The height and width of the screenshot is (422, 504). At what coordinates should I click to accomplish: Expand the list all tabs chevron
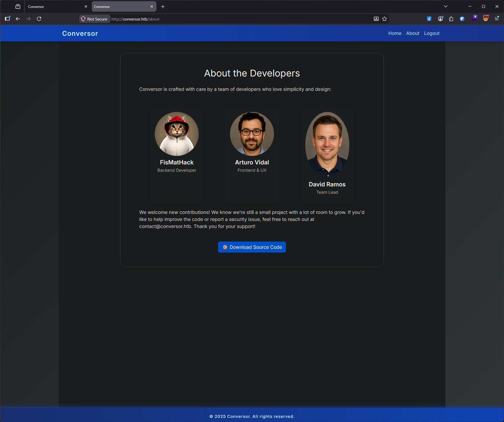coord(446,6)
